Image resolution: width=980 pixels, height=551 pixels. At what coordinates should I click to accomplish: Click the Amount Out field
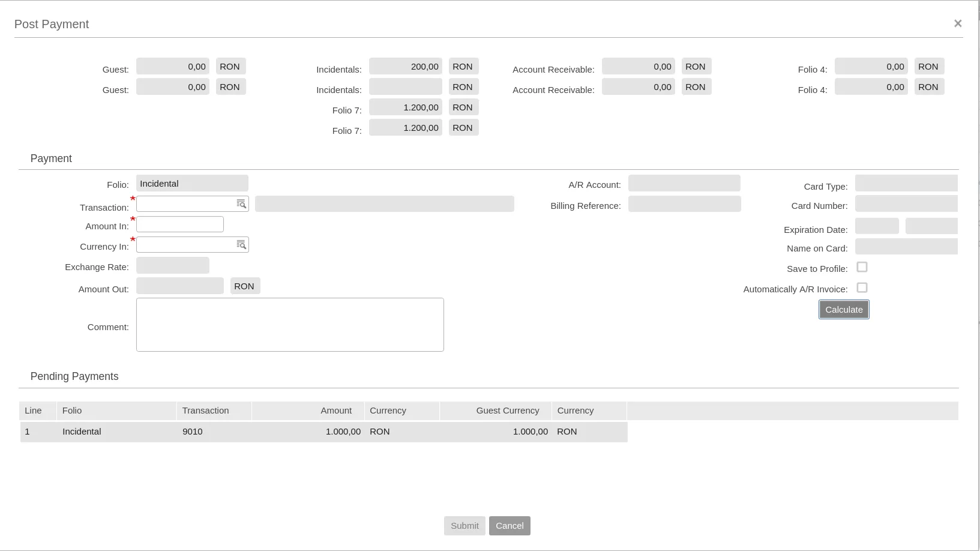coord(180,286)
